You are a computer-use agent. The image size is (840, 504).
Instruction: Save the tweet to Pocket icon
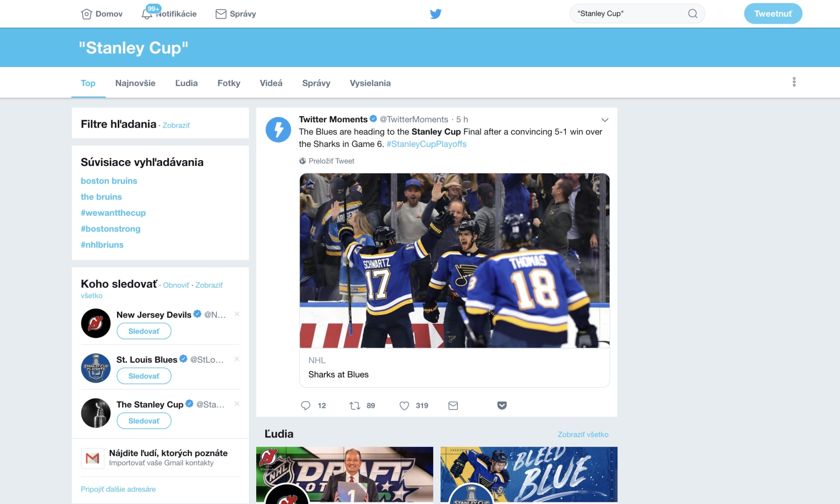click(x=502, y=405)
